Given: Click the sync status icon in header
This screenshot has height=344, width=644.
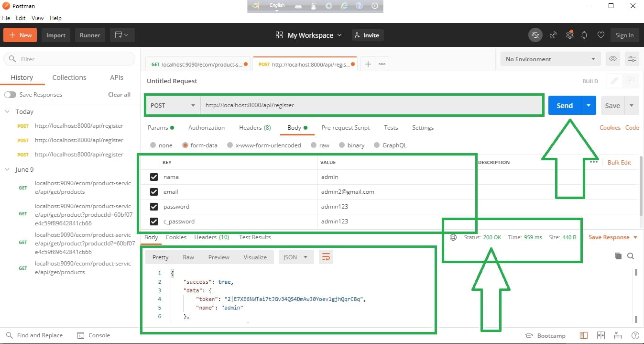Looking at the screenshot, I should [535, 35].
